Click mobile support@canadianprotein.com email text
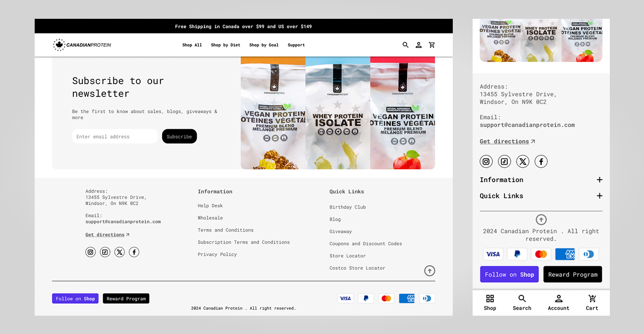Screen dimensions: 644x334 point(527,125)
